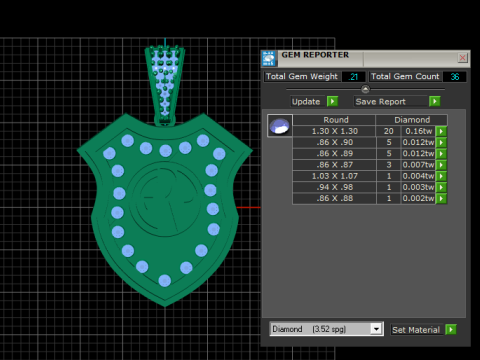Screen dimensions: 480x360
Task: Click the count 3 cell
Action: [389, 165]
